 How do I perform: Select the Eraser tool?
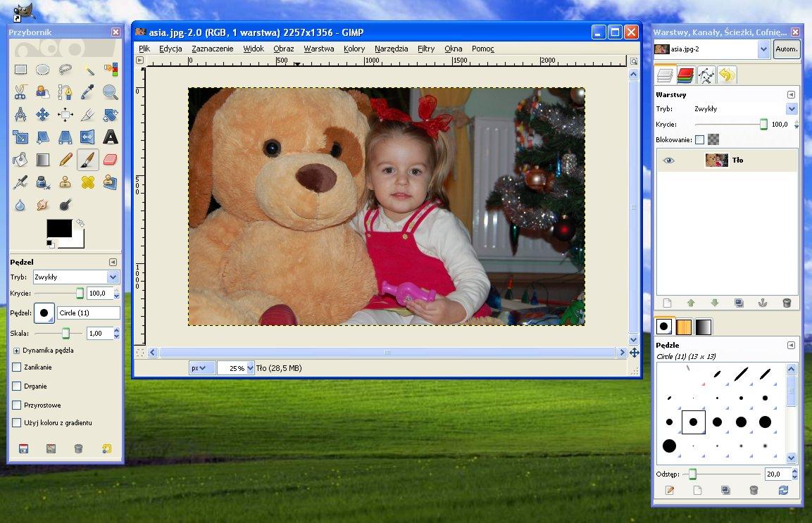tap(111, 160)
